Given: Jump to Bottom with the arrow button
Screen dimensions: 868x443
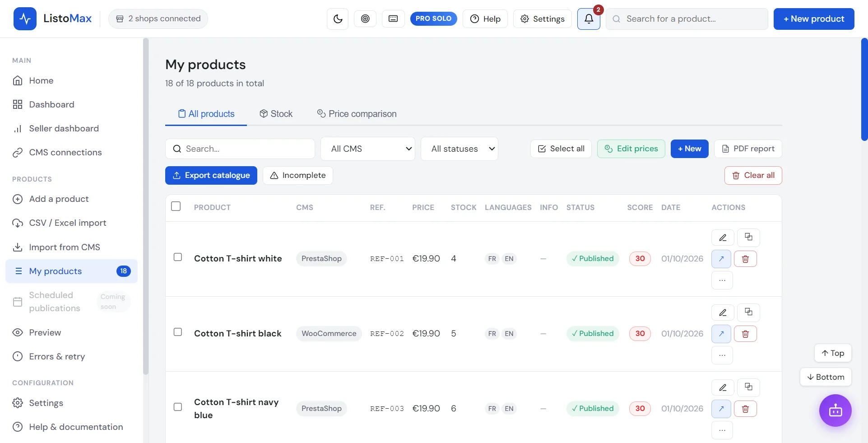Looking at the screenshot, I should tap(826, 377).
